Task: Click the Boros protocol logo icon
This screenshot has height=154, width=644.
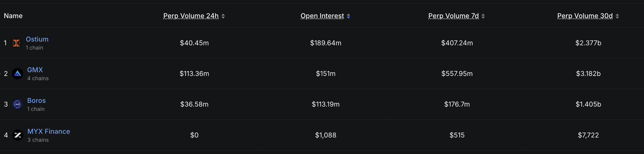Action: [17, 104]
